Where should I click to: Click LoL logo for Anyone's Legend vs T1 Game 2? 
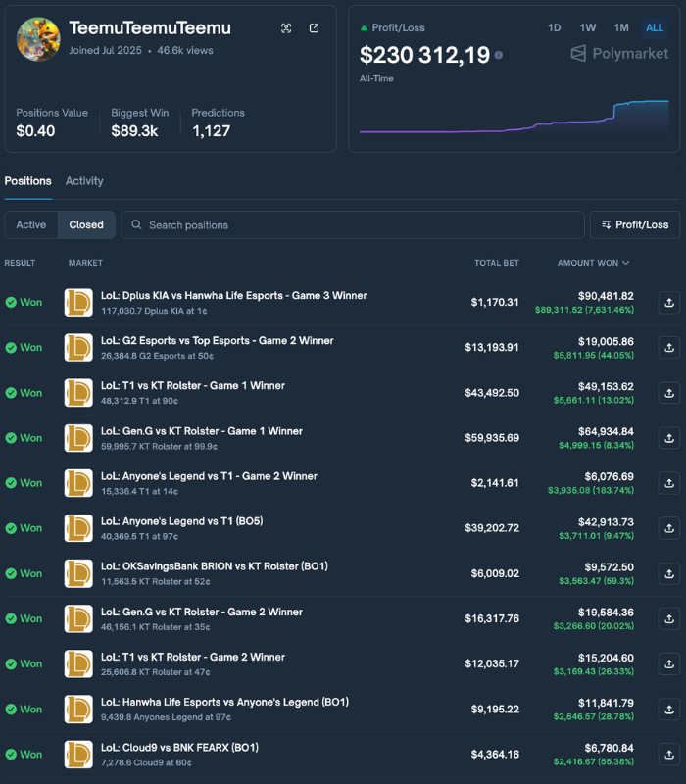(78, 483)
